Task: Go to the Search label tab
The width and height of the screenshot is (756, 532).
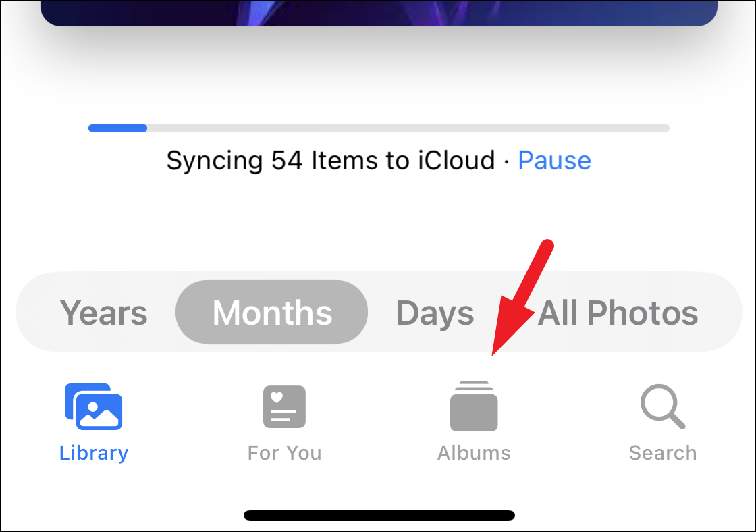Action: pyautogui.click(x=663, y=454)
